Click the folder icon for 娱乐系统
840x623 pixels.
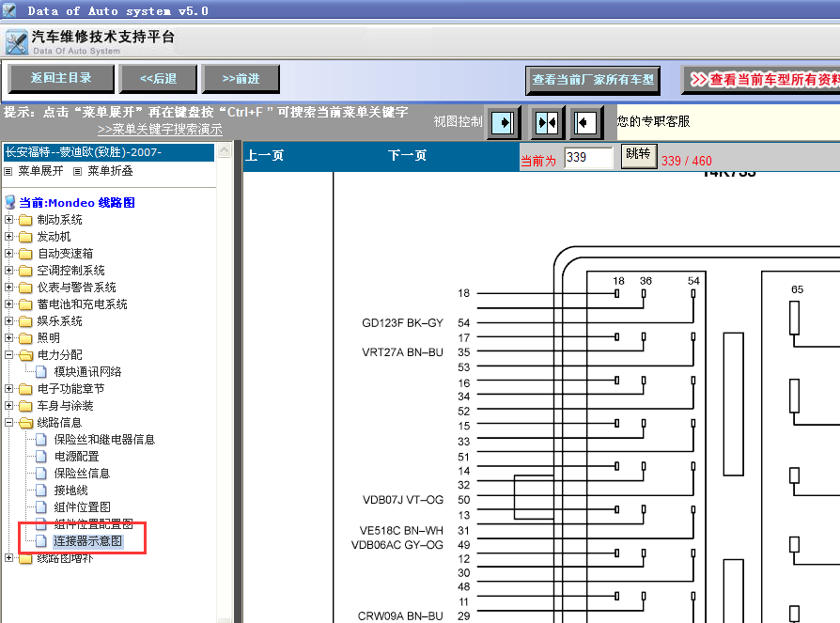coord(25,321)
